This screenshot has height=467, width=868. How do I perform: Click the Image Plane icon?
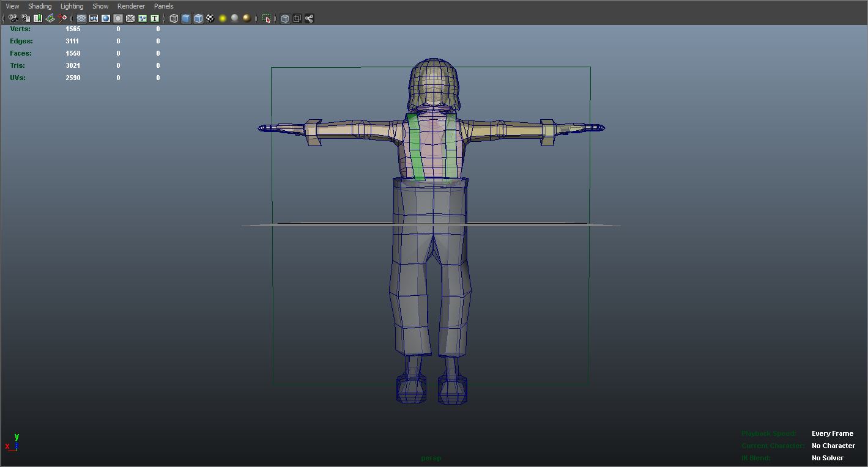(50, 18)
